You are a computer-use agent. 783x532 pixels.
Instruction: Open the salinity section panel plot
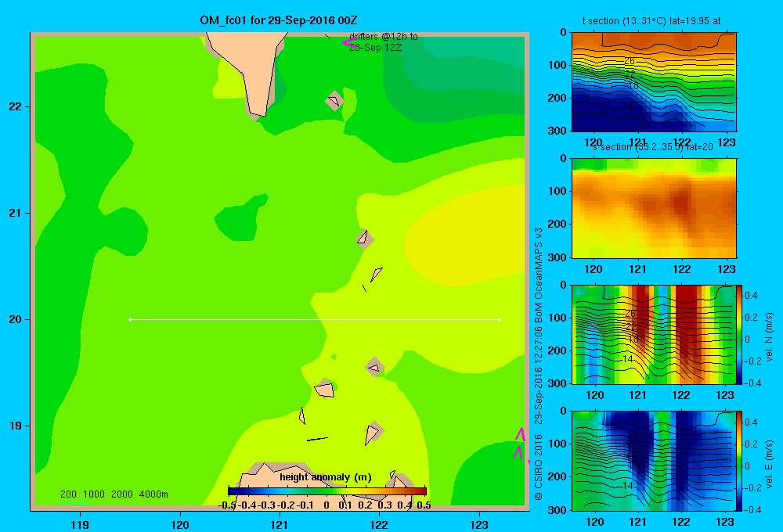click(x=654, y=208)
